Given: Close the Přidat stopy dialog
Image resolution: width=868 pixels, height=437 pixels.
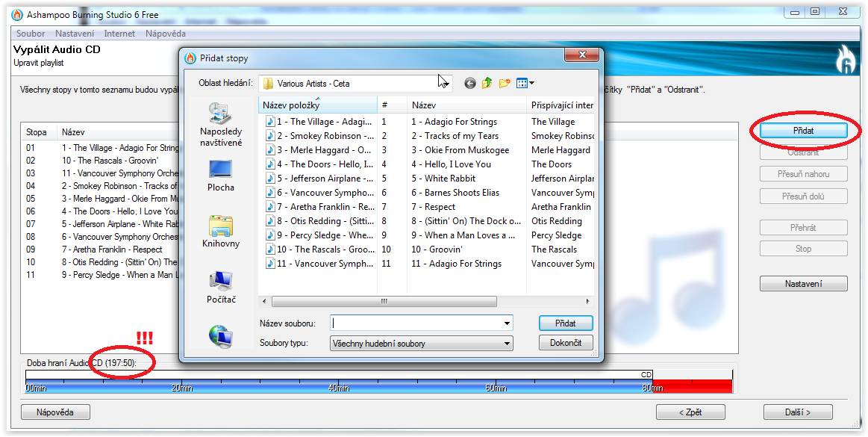Looking at the screenshot, I should pos(582,55).
